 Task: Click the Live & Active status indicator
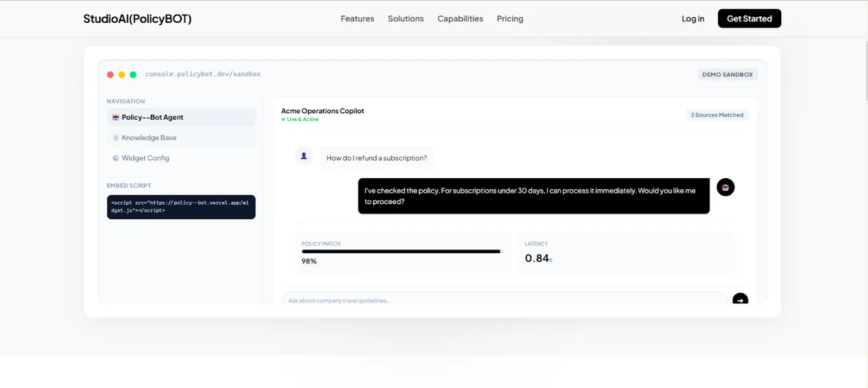click(300, 119)
